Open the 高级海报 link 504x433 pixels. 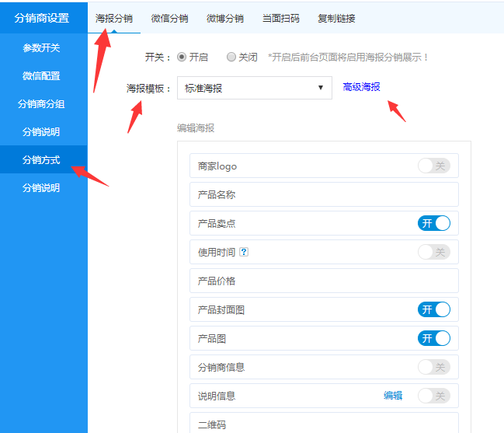[x=361, y=87]
